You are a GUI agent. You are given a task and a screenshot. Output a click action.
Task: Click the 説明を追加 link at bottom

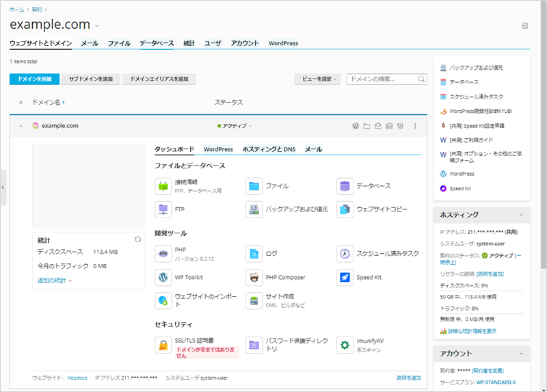tap(409, 378)
